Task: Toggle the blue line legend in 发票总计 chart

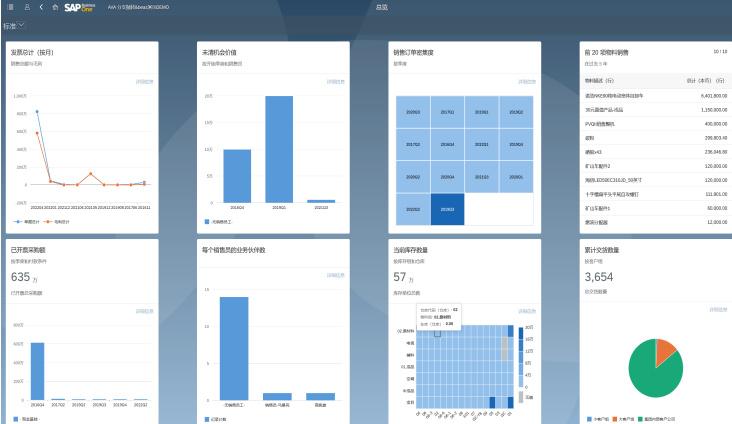Action: [27, 222]
